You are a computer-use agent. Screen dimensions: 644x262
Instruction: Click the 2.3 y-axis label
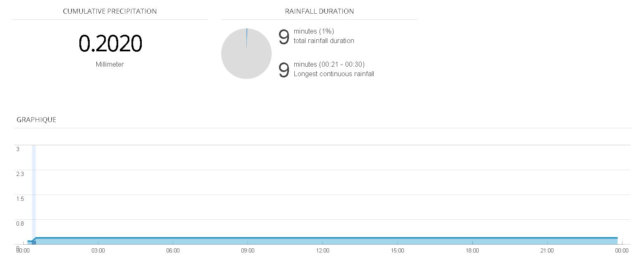20,174
